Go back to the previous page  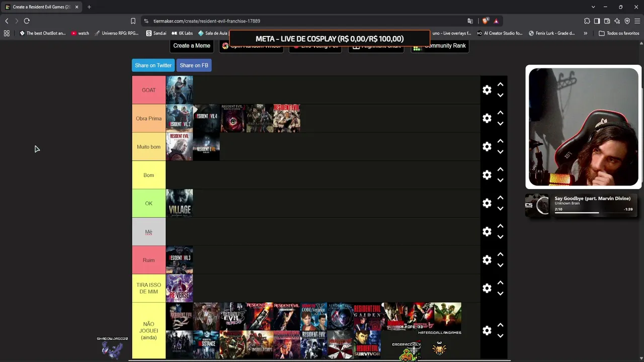tap(7, 21)
